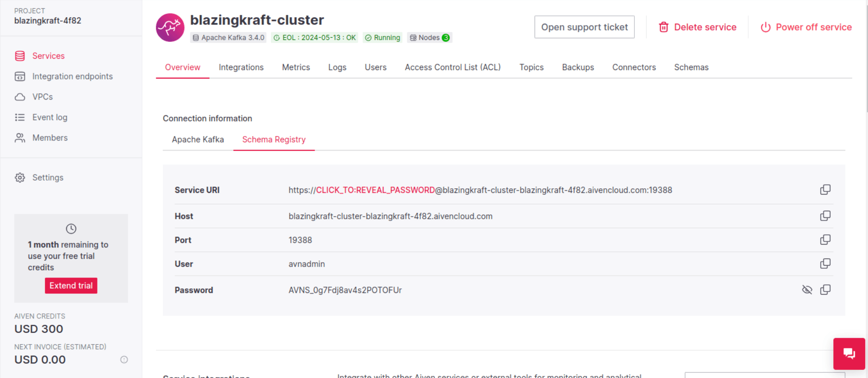
Task: Open the Schemas tab
Action: point(691,67)
